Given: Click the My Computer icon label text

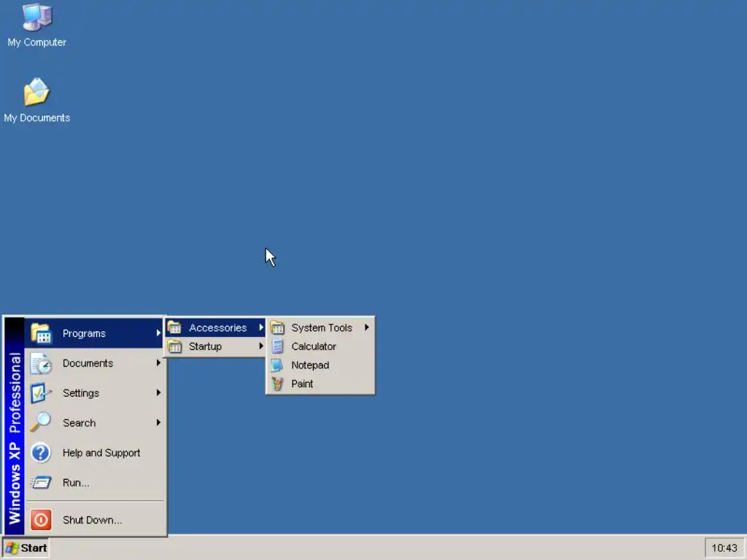Looking at the screenshot, I should pyautogui.click(x=36, y=42).
